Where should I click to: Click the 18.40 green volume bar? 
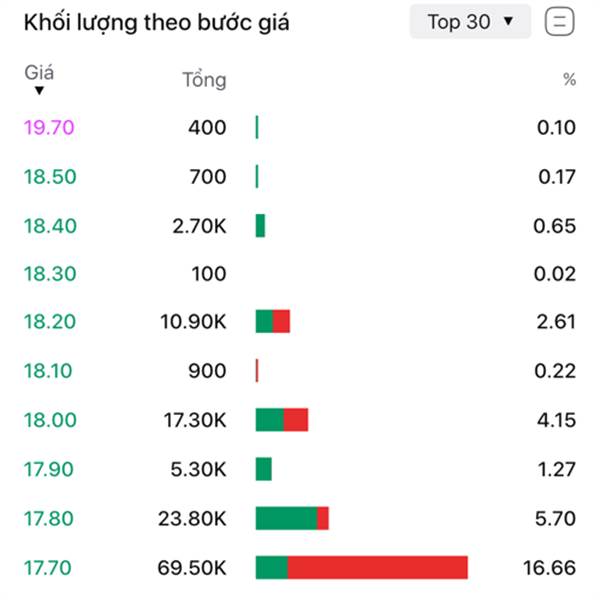[x=260, y=226]
